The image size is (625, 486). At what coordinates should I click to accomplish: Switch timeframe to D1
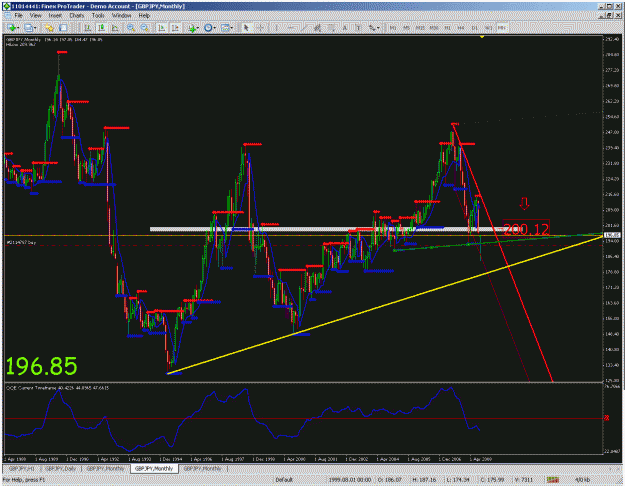[x=475, y=28]
